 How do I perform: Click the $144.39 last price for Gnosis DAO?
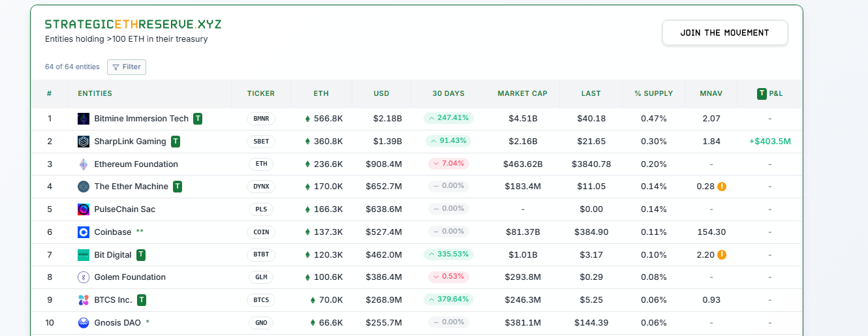point(591,323)
